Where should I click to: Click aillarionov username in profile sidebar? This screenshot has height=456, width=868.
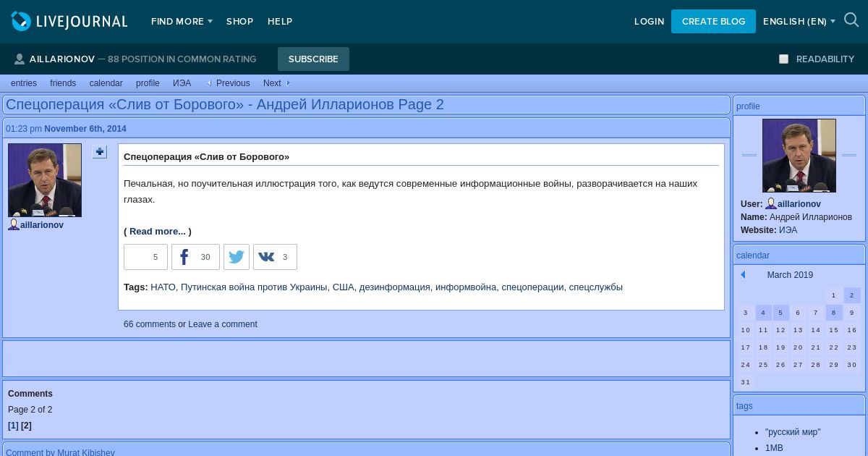pyautogui.click(x=799, y=204)
